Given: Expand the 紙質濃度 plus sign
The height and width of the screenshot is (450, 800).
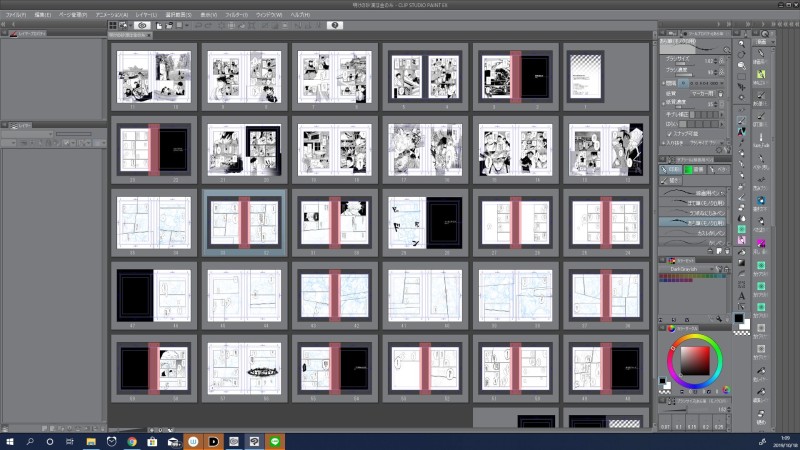Looking at the screenshot, I should (x=663, y=103).
